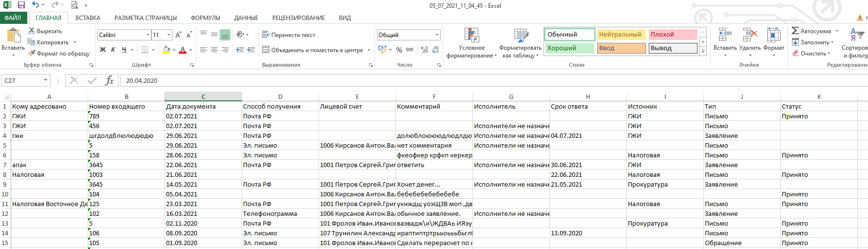The image size is (868, 249).
Task: Align cell text right
Action: (x=225, y=50)
